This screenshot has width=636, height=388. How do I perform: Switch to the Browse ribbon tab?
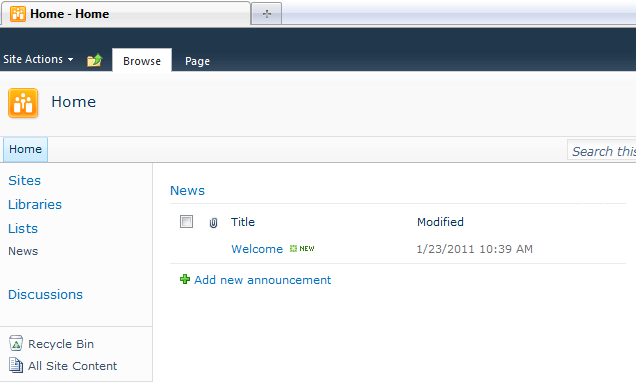pos(142,61)
